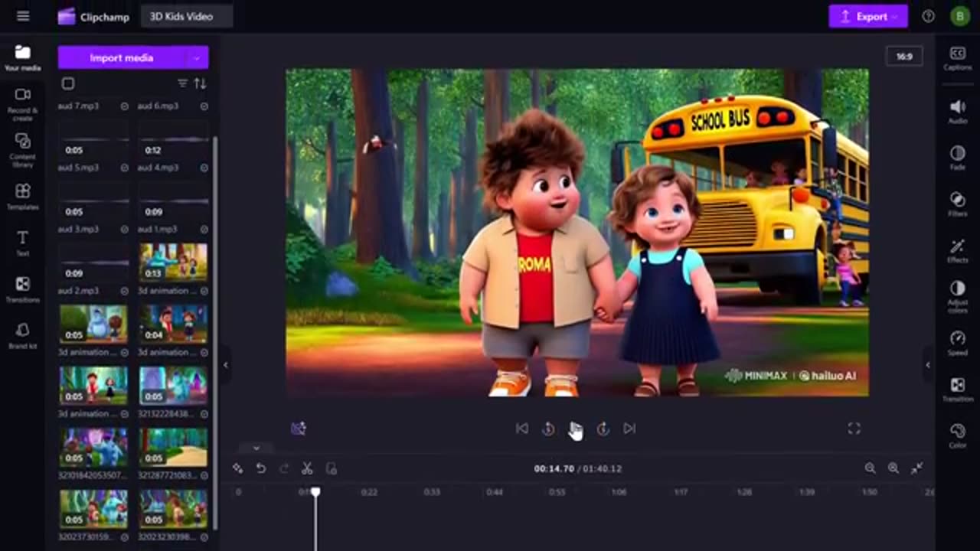Select the 0:04 3d animation video thumbnail
The image size is (980, 551).
[x=173, y=323]
